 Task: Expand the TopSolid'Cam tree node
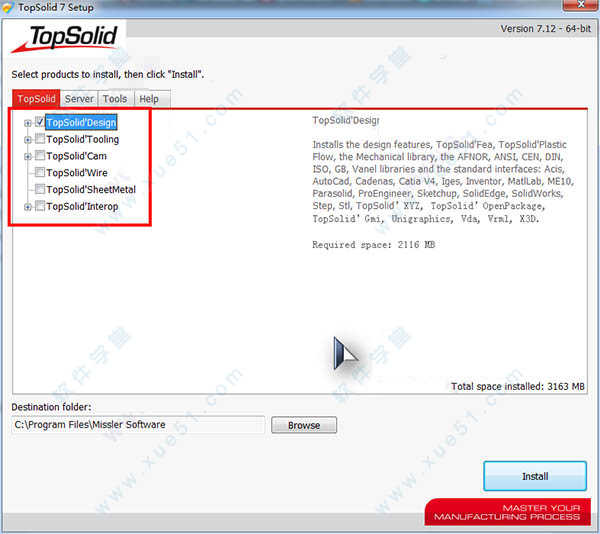(x=28, y=156)
